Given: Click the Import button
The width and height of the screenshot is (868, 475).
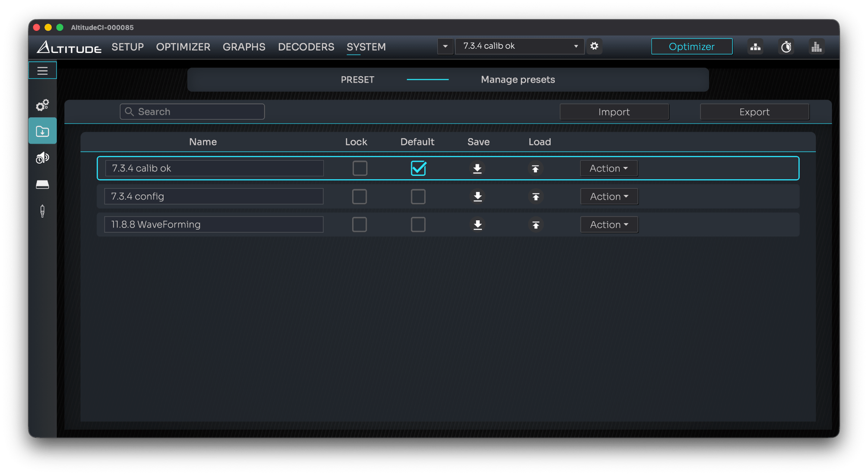Looking at the screenshot, I should pos(614,112).
